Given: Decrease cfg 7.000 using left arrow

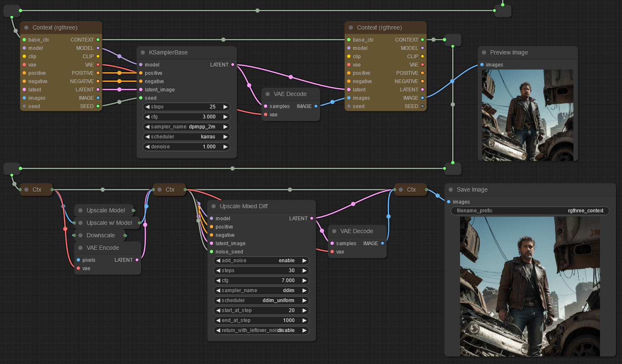Looking at the screenshot, I should [x=217, y=280].
